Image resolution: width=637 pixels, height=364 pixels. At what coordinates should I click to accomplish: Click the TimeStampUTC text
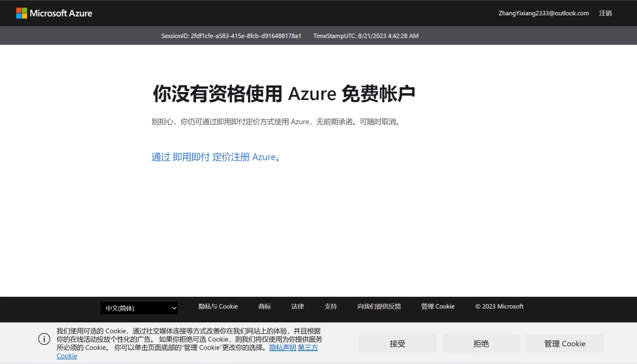[366, 36]
